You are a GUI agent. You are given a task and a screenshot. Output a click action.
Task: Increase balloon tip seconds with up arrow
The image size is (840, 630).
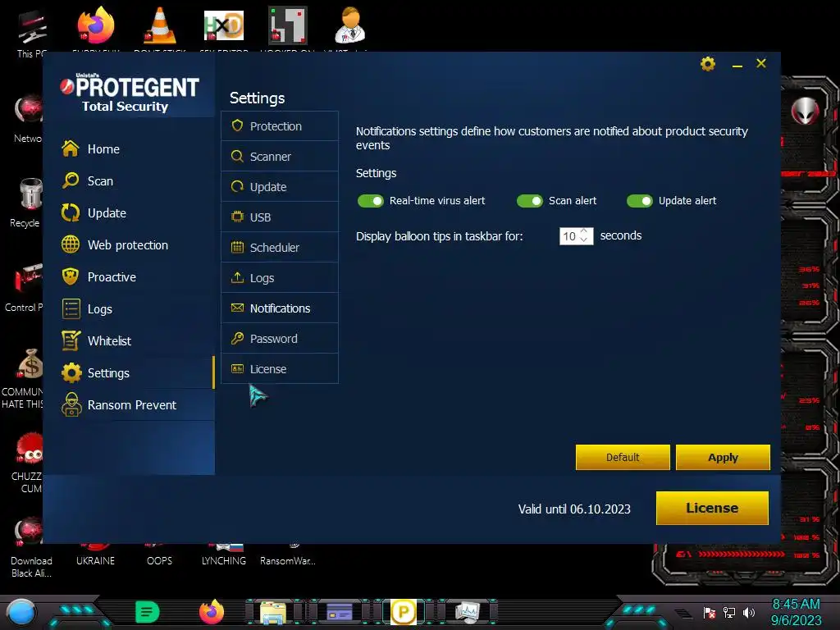point(584,231)
